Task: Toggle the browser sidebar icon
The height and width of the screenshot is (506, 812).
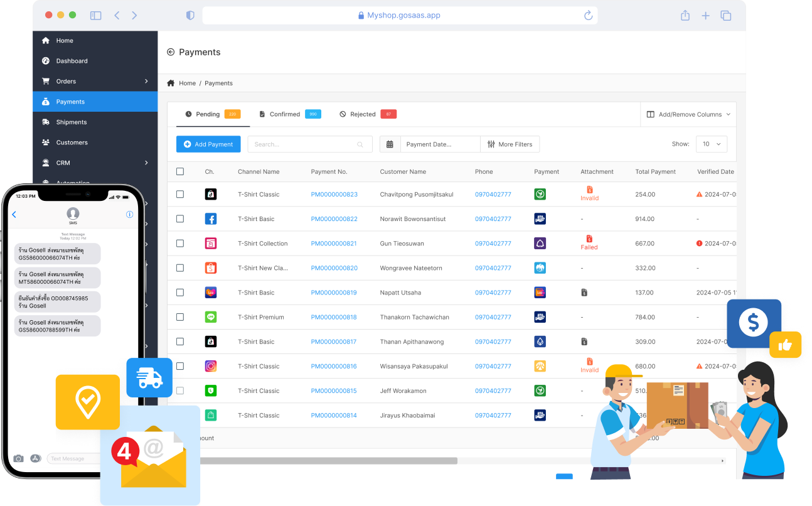Action: [x=95, y=16]
